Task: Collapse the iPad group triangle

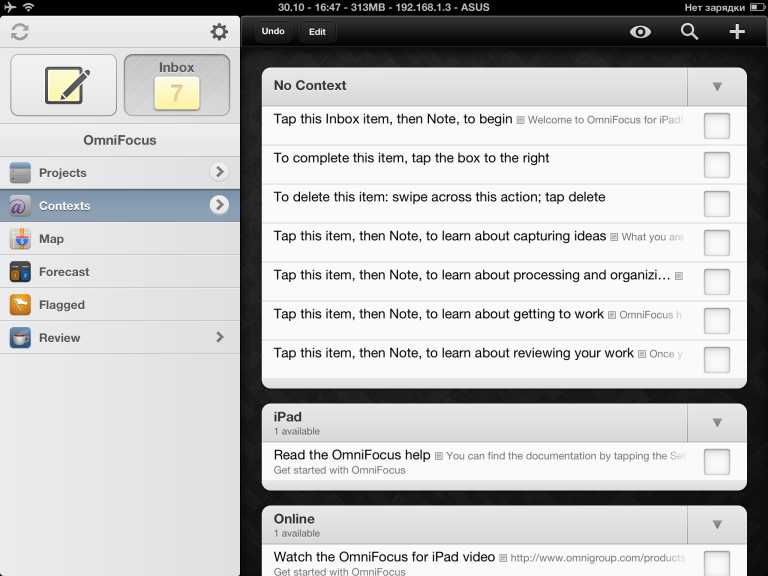Action: pyautogui.click(x=717, y=423)
